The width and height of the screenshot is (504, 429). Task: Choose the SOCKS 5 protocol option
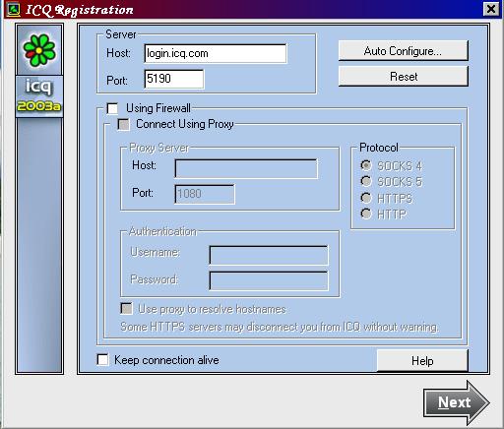point(365,181)
